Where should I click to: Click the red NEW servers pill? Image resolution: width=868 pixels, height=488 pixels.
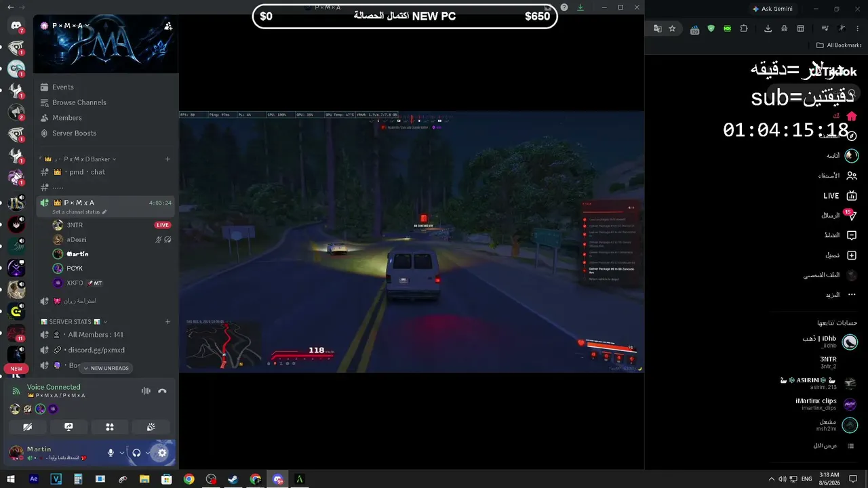(16, 369)
